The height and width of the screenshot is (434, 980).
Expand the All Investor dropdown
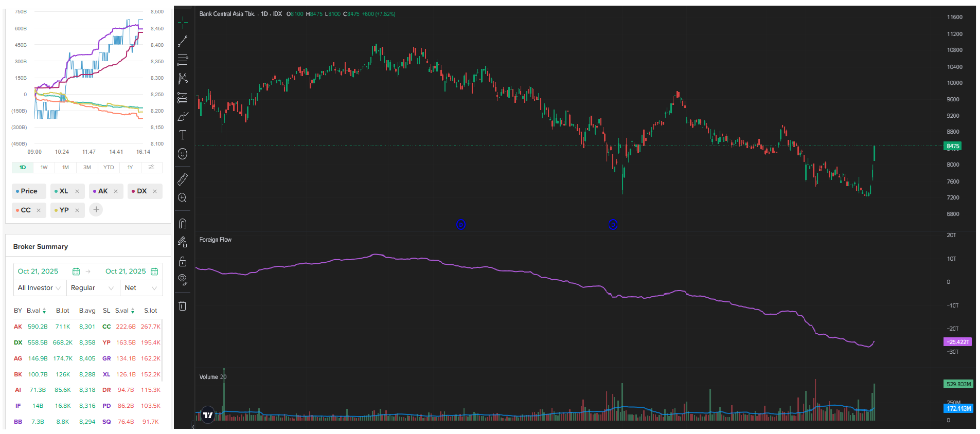click(40, 288)
